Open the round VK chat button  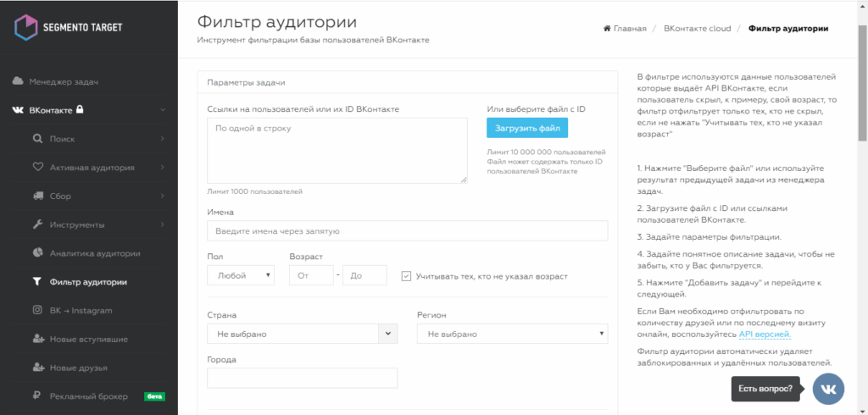828,389
